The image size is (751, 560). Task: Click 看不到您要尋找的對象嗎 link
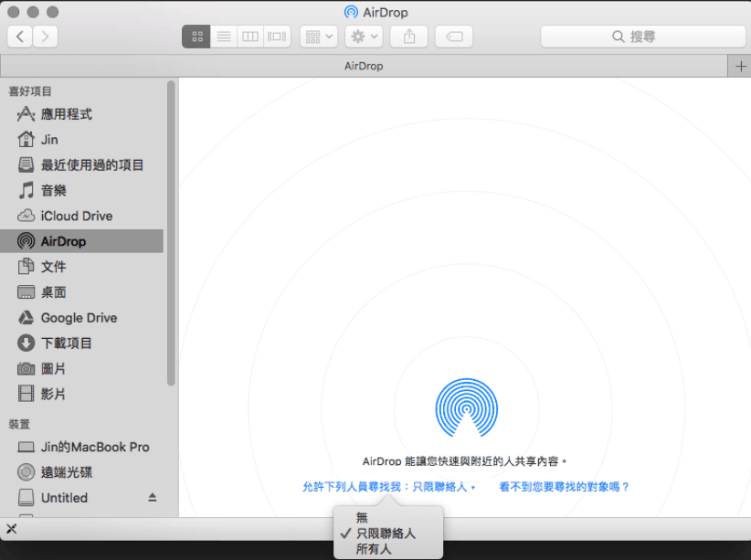click(565, 487)
